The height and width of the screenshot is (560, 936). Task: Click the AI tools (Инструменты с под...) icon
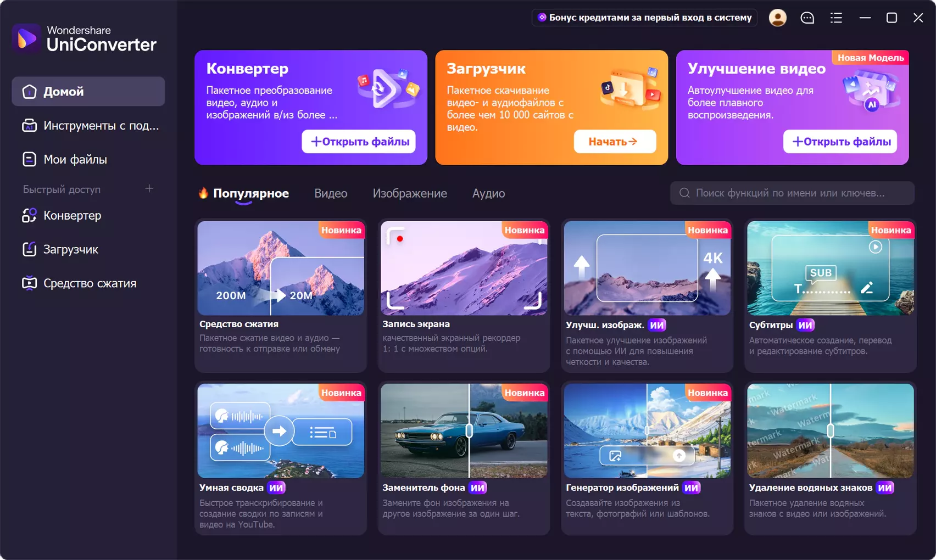(x=29, y=126)
